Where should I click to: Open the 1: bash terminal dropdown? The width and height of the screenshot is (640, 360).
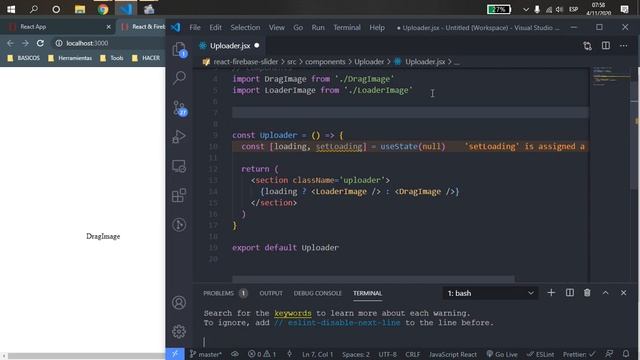pos(490,293)
